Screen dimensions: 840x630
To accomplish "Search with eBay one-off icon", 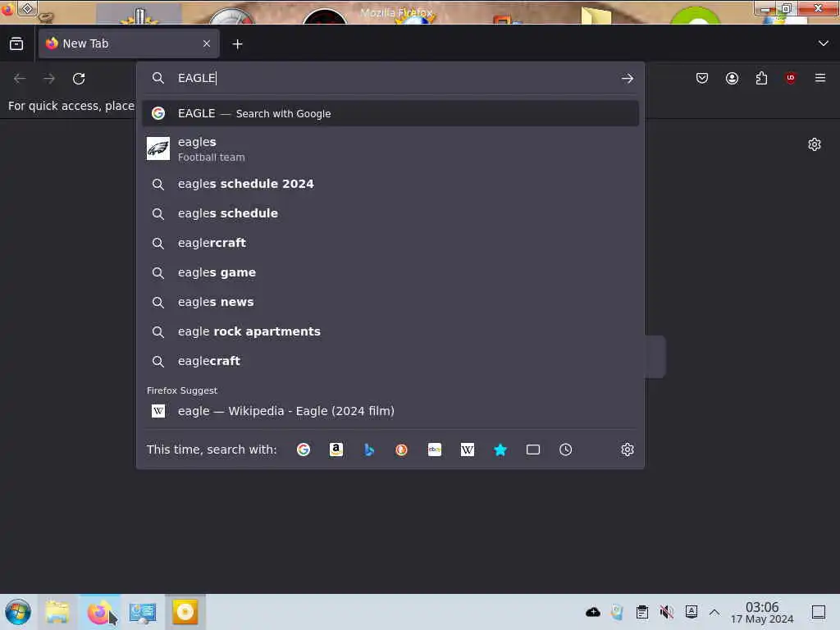I will point(435,450).
